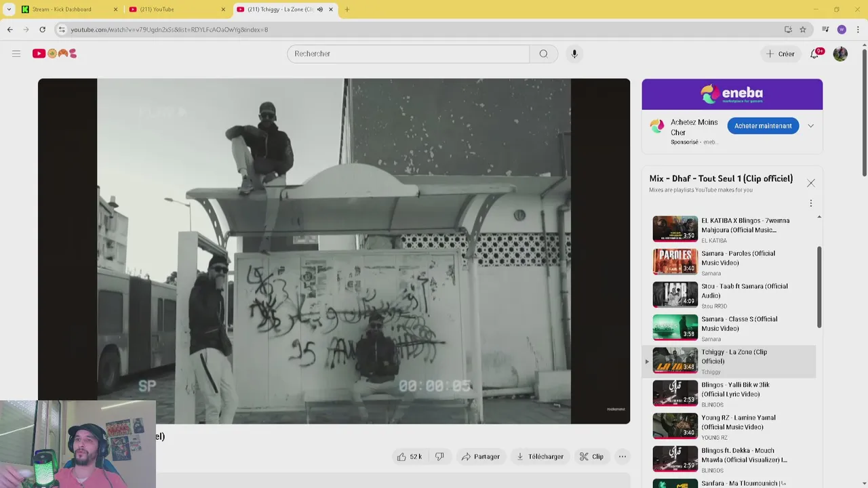Click the Créer button
Viewport: 868px width, 488px height.
[x=781, y=54]
